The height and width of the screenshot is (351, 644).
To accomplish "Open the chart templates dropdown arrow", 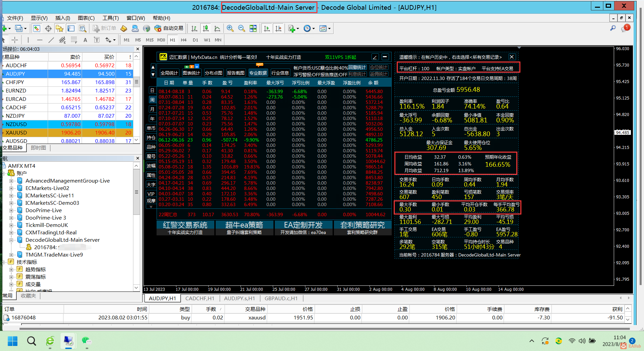I will point(330,29).
